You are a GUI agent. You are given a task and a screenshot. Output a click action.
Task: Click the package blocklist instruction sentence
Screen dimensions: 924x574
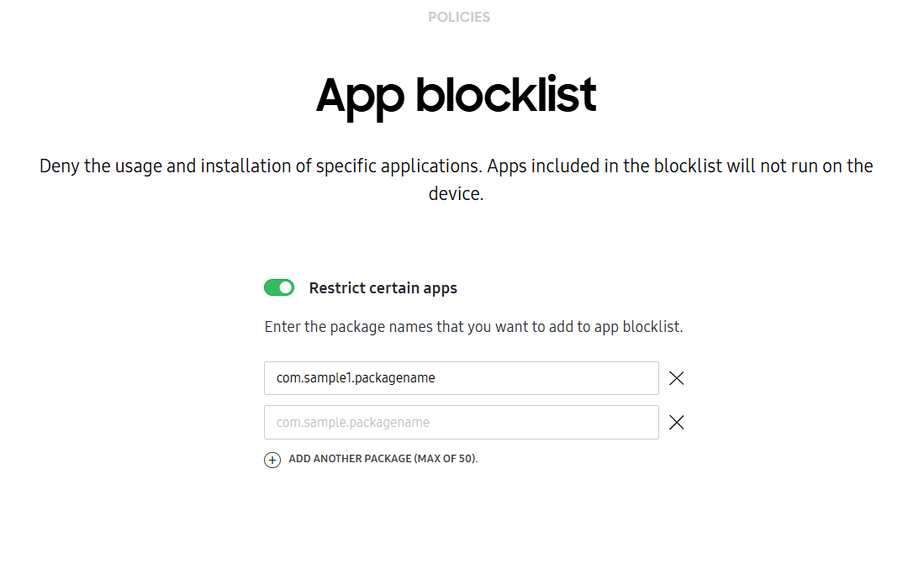(473, 327)
